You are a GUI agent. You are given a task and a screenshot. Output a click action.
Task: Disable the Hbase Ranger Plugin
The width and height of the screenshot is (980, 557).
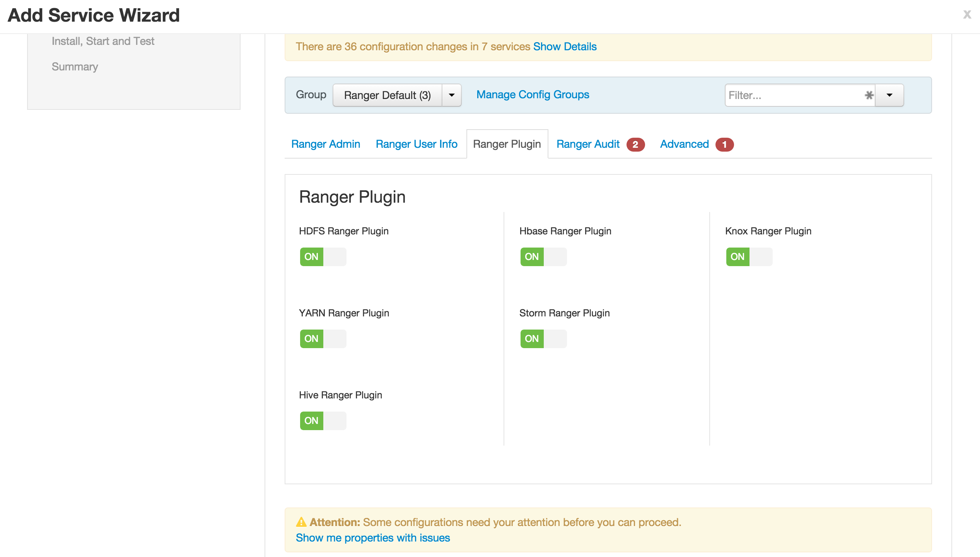(x=543, y=257)
